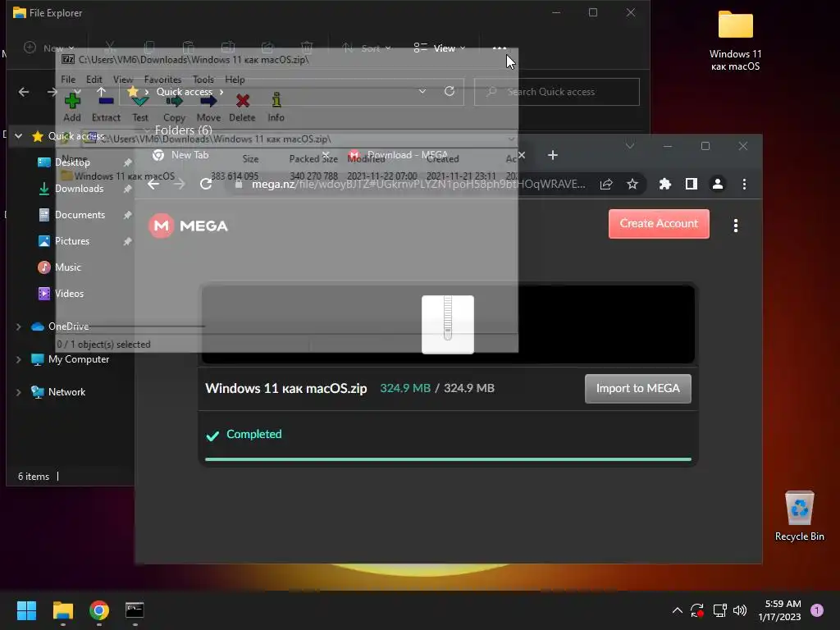Viewport: 840px width, 630px height.
Task: Open the Chrome three-dot menu
Action: pos(744,185)
